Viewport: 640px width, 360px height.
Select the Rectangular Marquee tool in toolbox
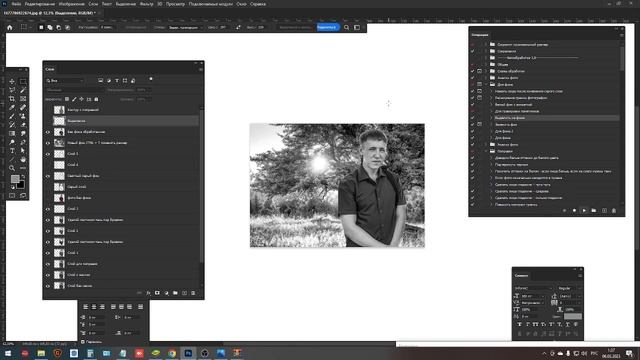(x=23, y=82)
